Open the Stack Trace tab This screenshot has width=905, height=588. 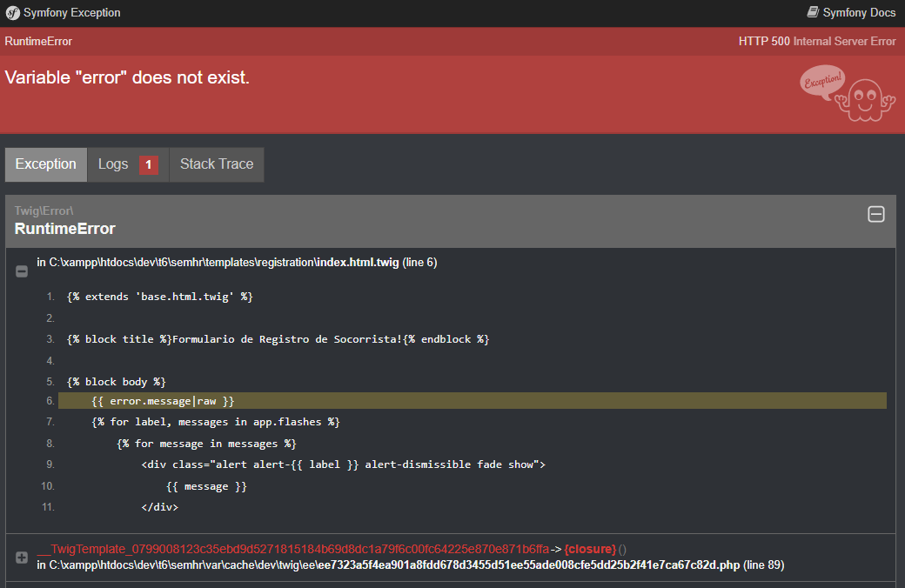(217, 164)
